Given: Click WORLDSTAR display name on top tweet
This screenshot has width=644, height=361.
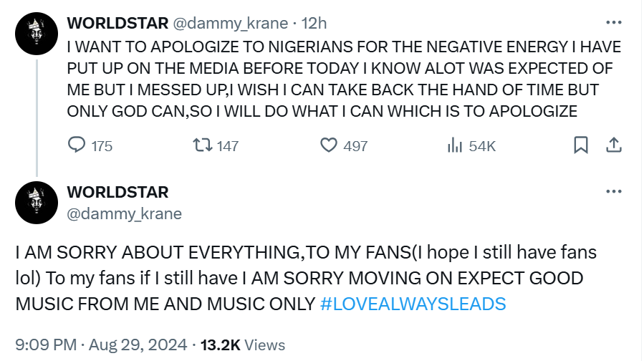Looking at the screenshot, I should pos(117,23).
